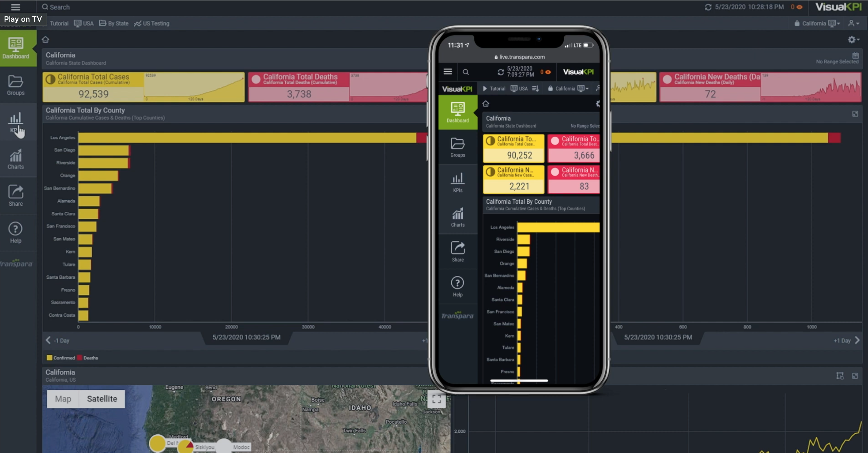The image size is (868, 453).
Task: Tap the live.transpara.com address bar
Action: coord(519,57)
